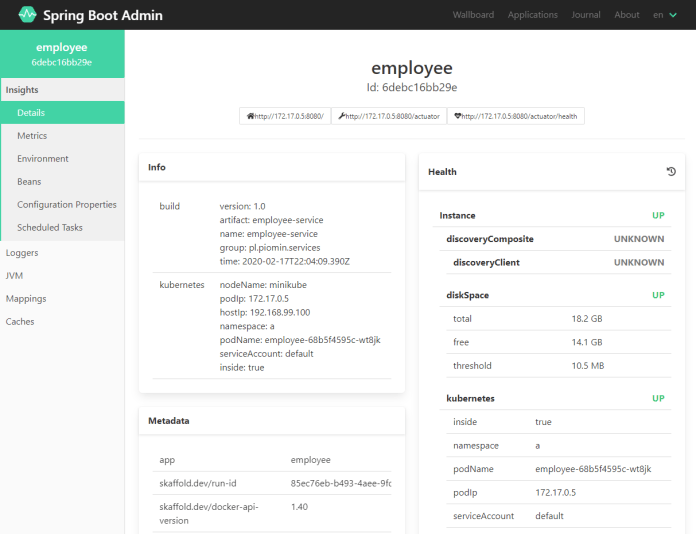This screenshot has height=534, width=696.
Task: Go to Applications in the top navigation
Action: click(x=533, y=15)
